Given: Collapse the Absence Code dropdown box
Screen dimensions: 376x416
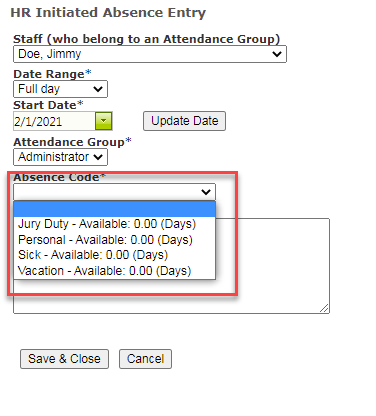Looking at the screenshot, I should point(114,192).
